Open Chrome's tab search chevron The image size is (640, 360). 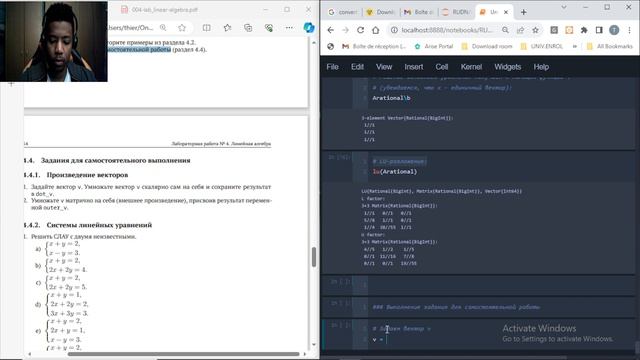point(564,7)
